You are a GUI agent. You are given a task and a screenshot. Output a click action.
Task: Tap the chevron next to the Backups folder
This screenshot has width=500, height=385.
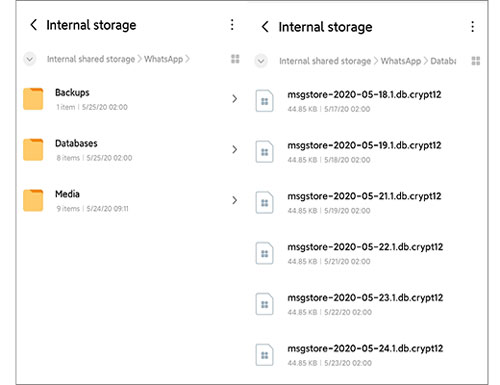click(235, 99)
